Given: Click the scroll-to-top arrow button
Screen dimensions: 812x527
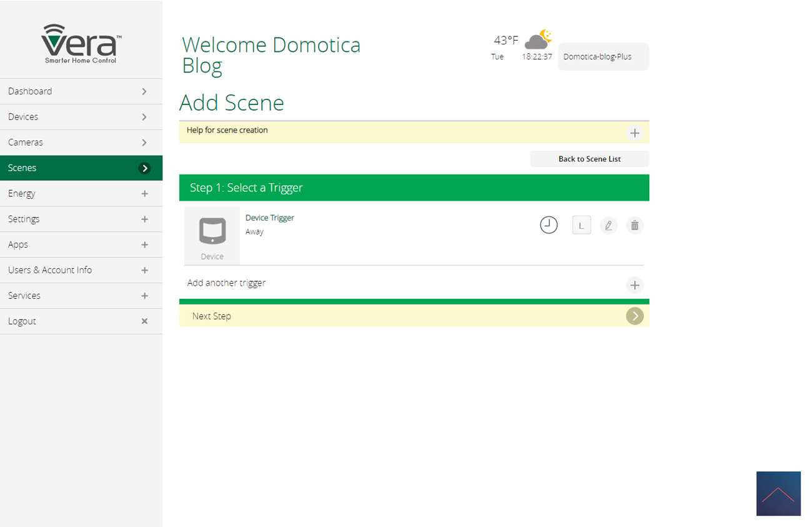Looking at the screenshot, I should pyautogui.click(x=778, y=493).
